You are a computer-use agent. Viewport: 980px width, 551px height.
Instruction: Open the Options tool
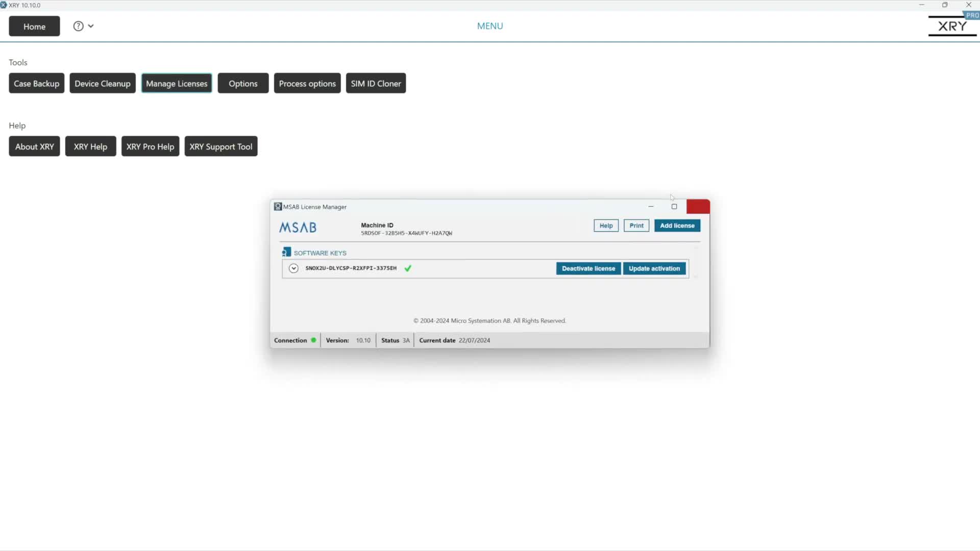pyautogui.click(x=243, y=84)
